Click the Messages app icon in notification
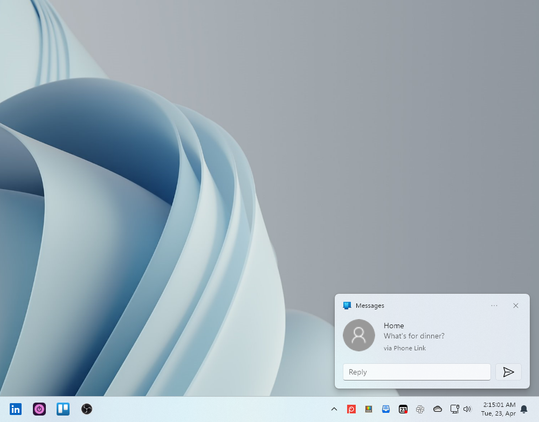 point(347,306)
